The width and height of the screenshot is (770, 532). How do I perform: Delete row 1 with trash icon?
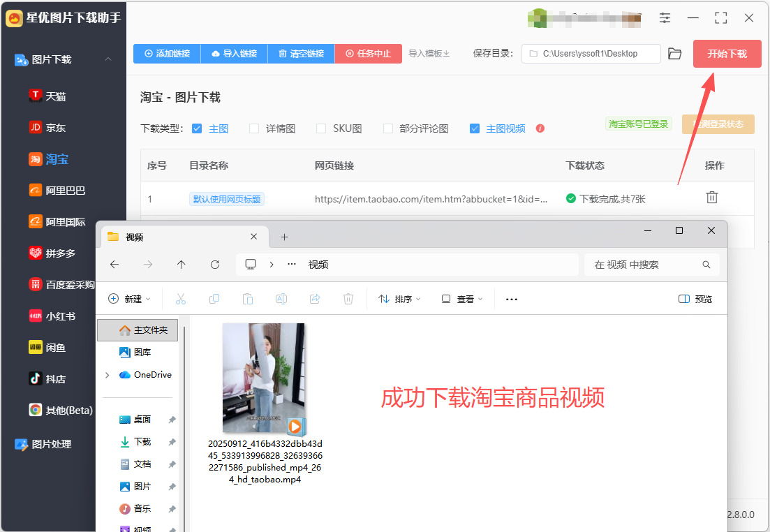[x=711, y=198]
